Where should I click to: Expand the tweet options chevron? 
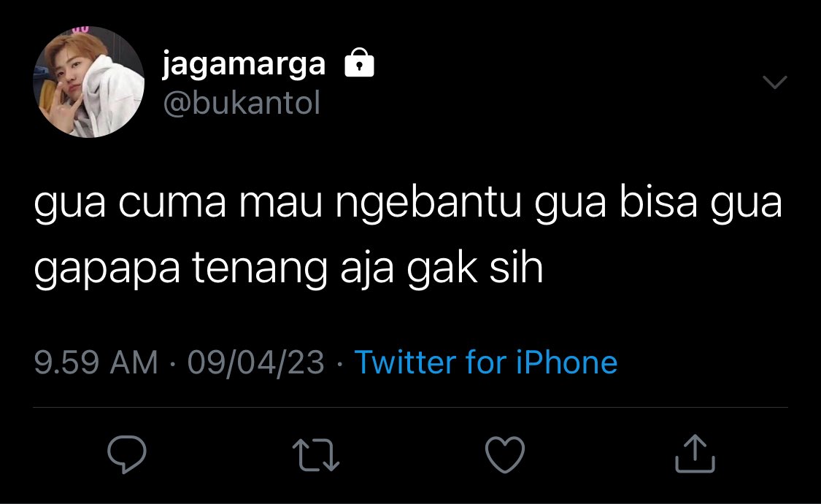(775, 82)
